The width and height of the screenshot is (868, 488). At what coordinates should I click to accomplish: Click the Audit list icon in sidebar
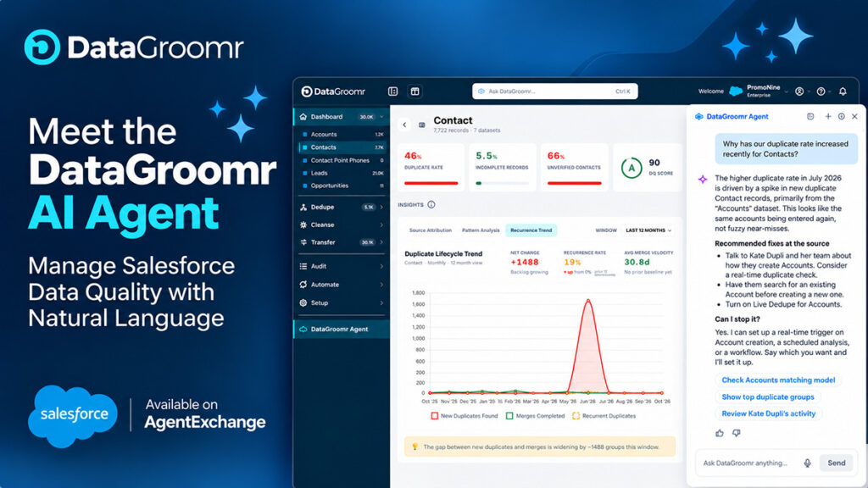pyautogui.click(x=303, y=266)
